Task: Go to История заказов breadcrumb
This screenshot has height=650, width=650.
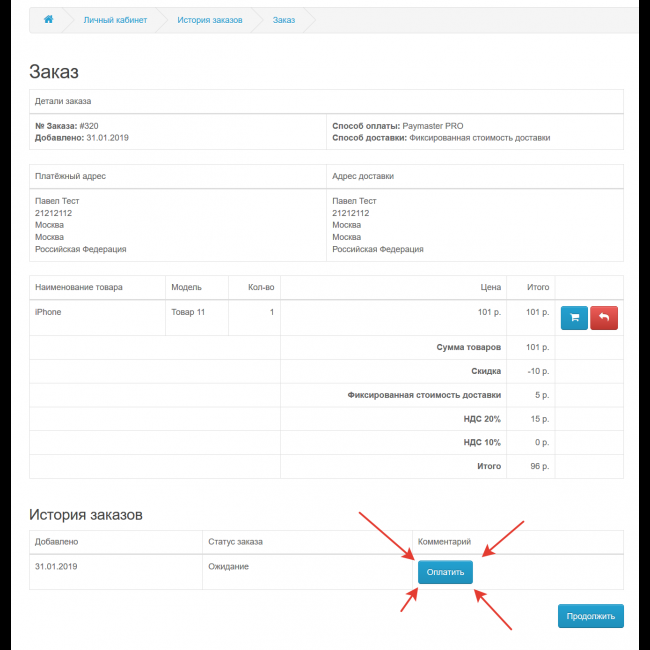Action: [210, 20]
